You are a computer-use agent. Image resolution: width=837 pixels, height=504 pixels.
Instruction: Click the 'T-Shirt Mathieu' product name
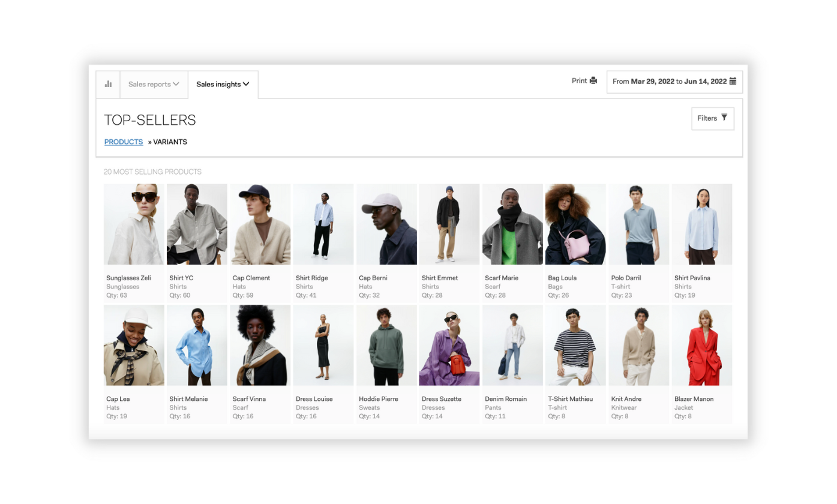(x=571, y=398)
